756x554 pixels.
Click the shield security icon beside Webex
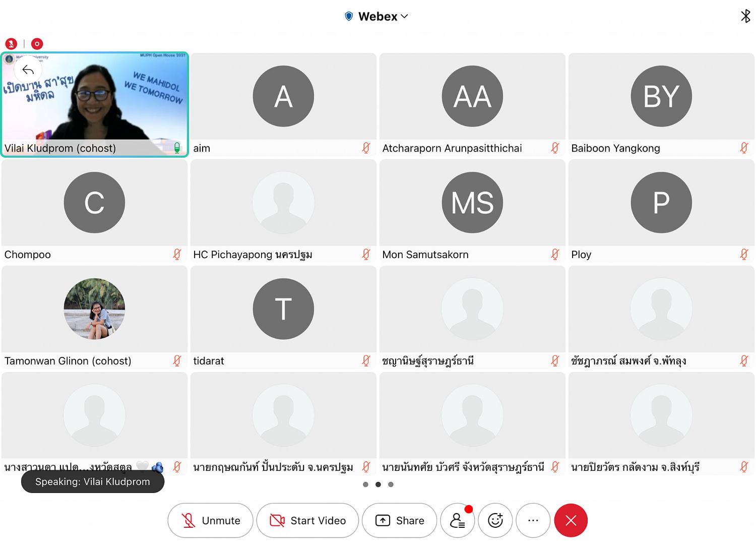349,17
